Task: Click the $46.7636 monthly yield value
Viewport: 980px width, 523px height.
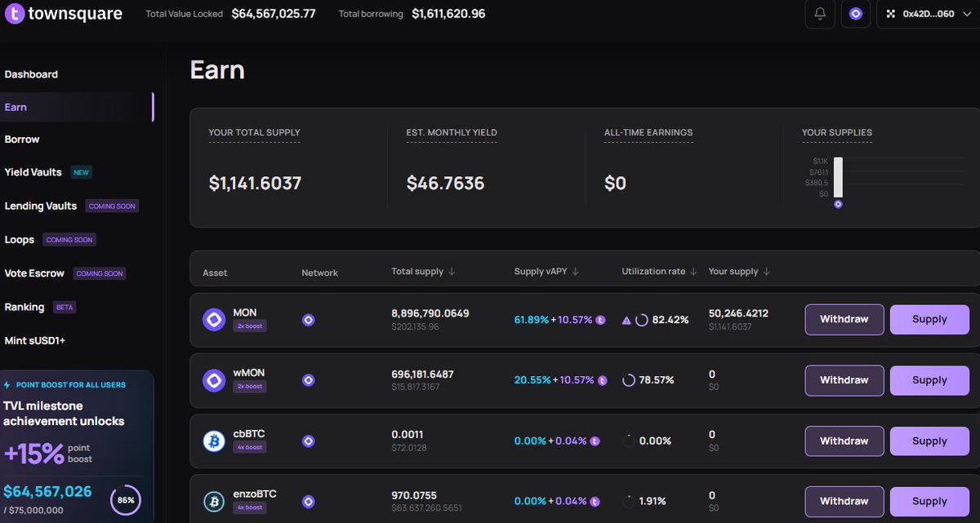Action: coord(445,184)
